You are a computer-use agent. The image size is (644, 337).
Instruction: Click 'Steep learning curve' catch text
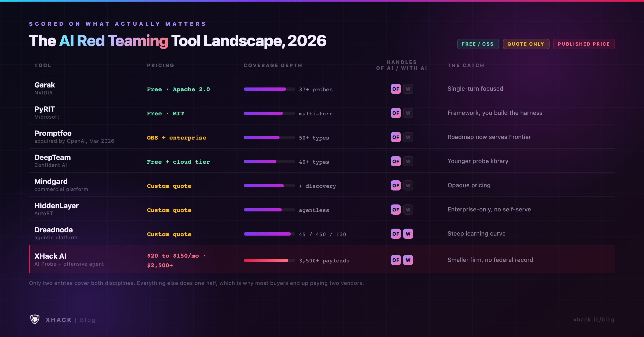[477, 234]
